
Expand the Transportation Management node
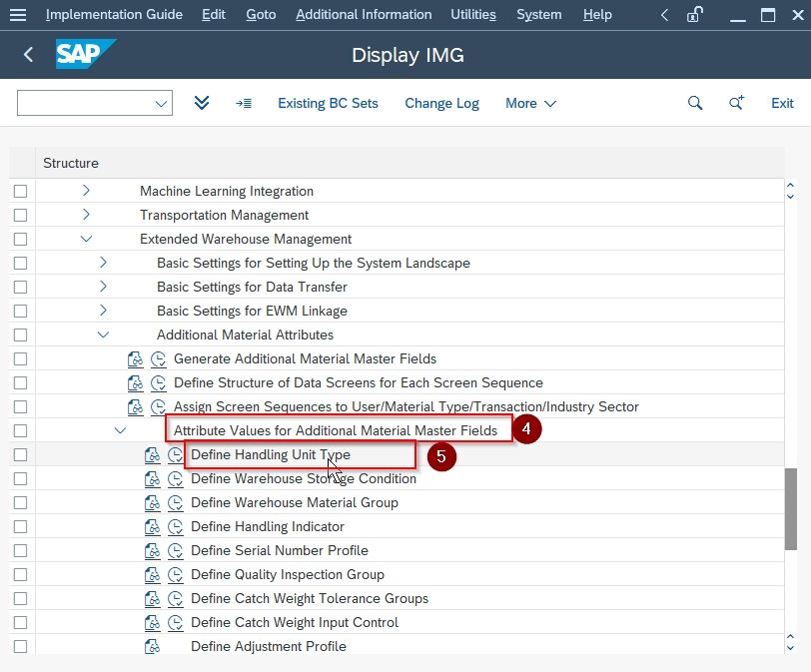pos(86,214)
